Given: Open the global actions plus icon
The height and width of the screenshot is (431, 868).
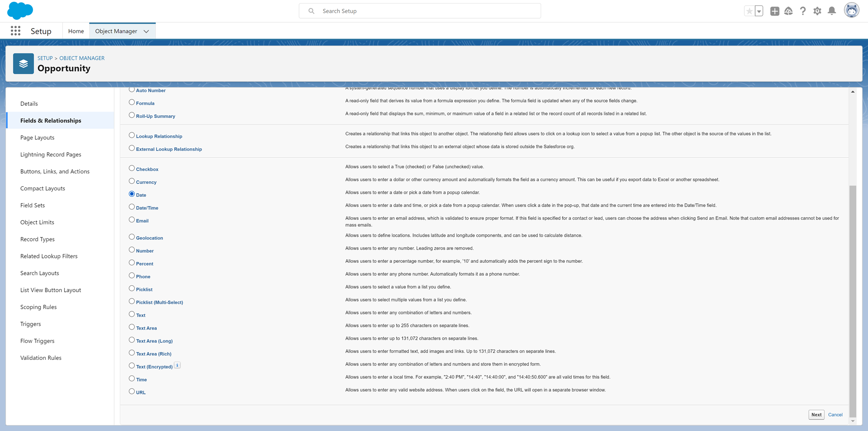Looking at the screenshot, I should click(x=774, y=11).
